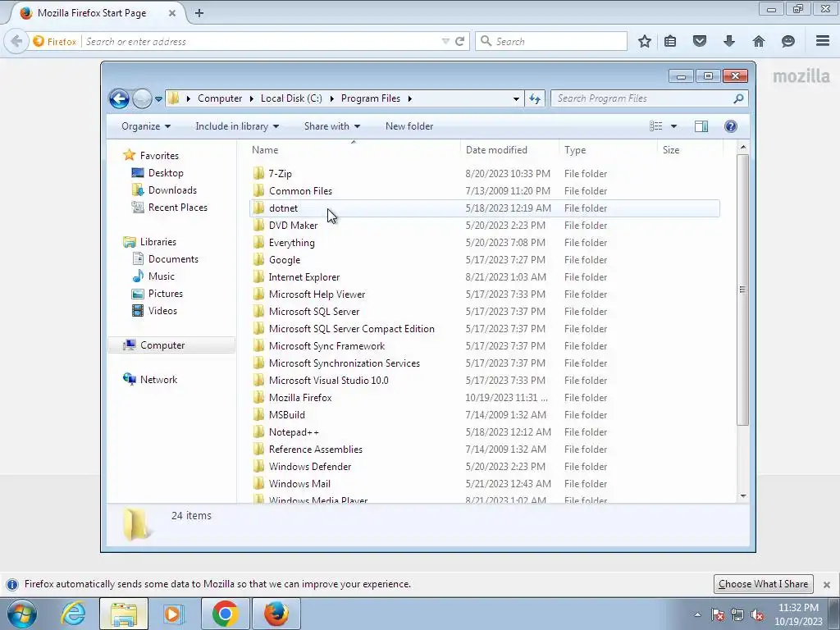Select Documents library
The image size is (840, 630).
pyautogui.click(x=173, y=259)
